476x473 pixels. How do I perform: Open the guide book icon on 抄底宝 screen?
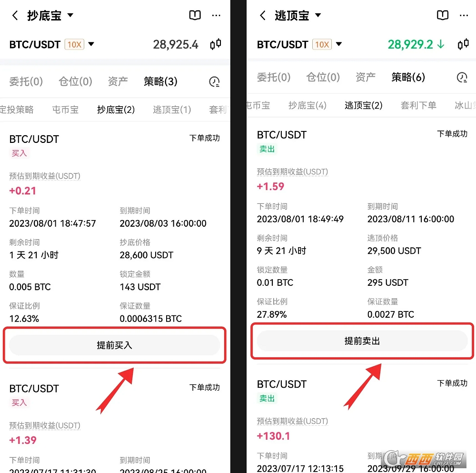(195, 15)
